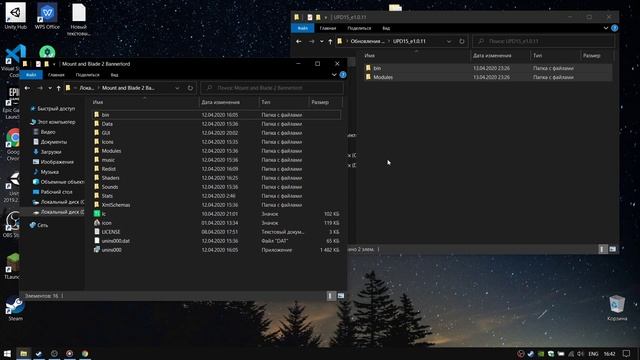Open Вид tab in UPD15 window
This screenshot has height=360, width=640.
[x=386, y=28]
